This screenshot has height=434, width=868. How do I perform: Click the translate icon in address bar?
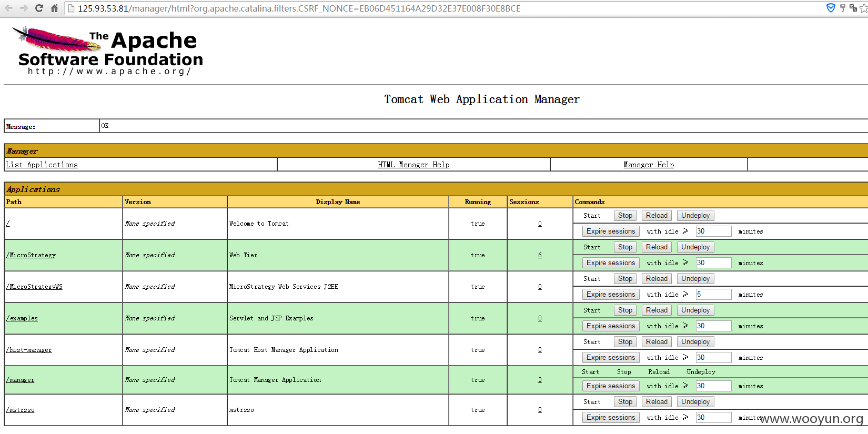[853, 8]
